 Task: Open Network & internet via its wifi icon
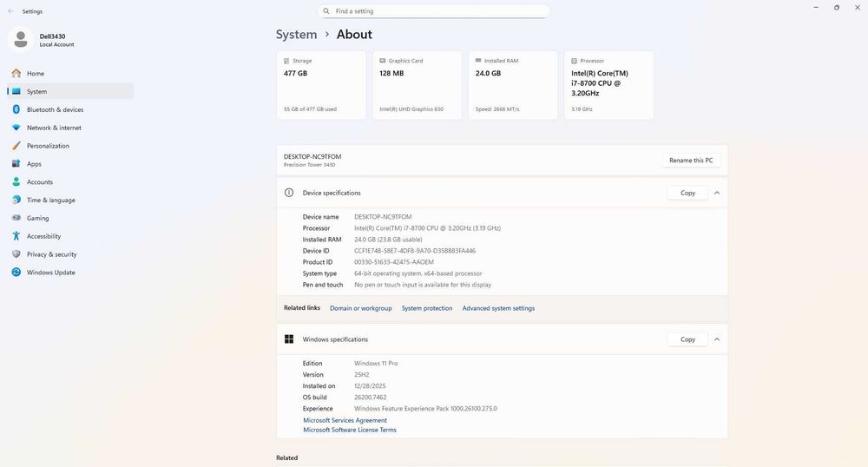(16, 128)
